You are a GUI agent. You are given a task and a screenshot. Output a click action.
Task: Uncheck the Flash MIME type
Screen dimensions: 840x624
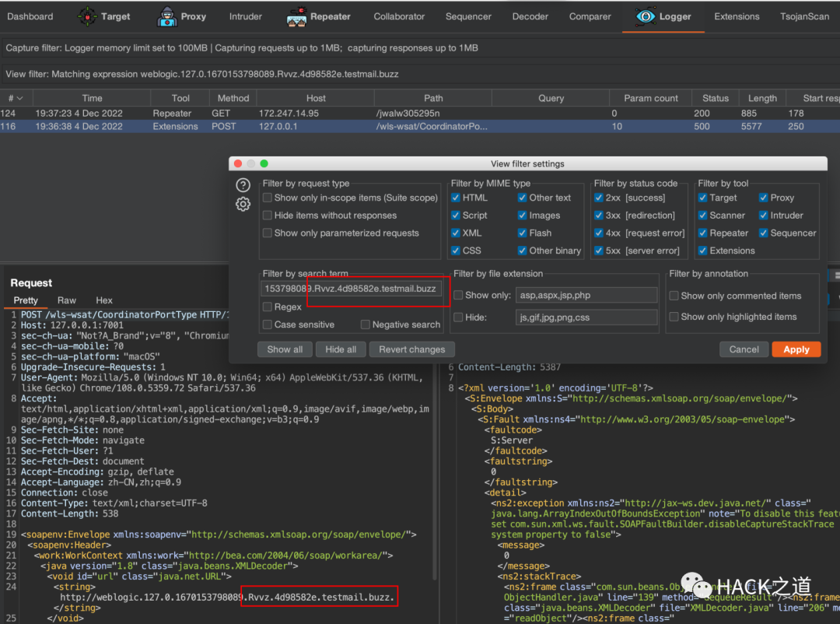click(x=522, y=233)
